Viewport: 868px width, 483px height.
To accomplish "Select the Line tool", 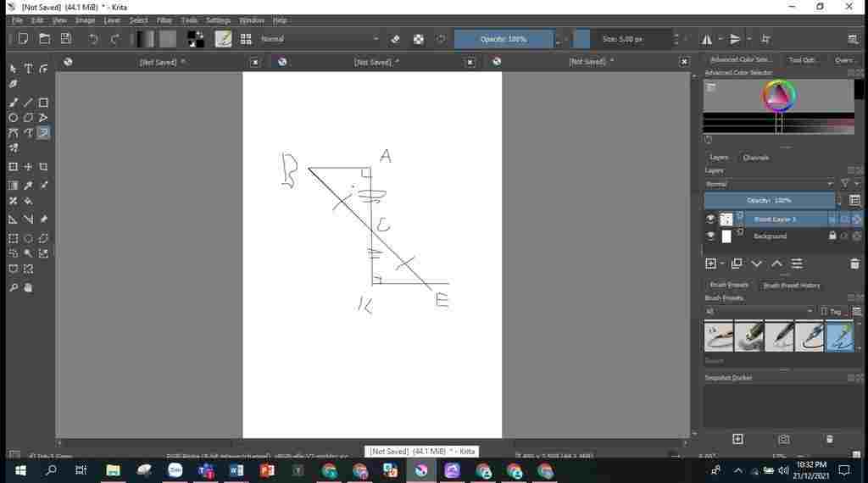I will (x=28, y=103).
